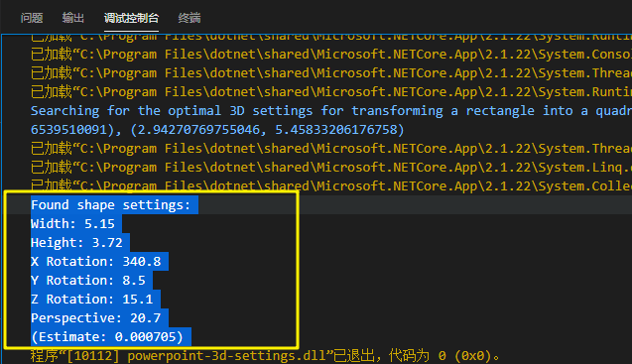Click the 'Perspective: 20.7' line
This screenshot has height=364, width=632.
96,318
